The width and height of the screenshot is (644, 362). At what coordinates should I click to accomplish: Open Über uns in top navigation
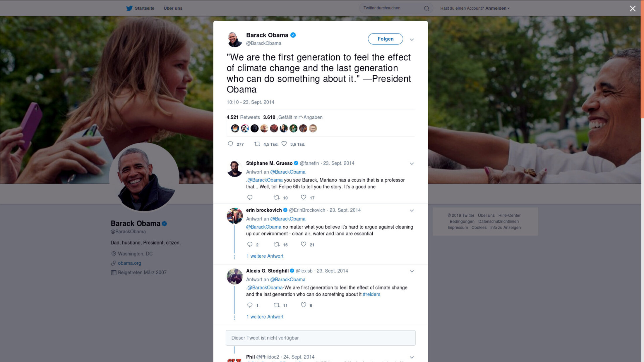tap(173, 8)
